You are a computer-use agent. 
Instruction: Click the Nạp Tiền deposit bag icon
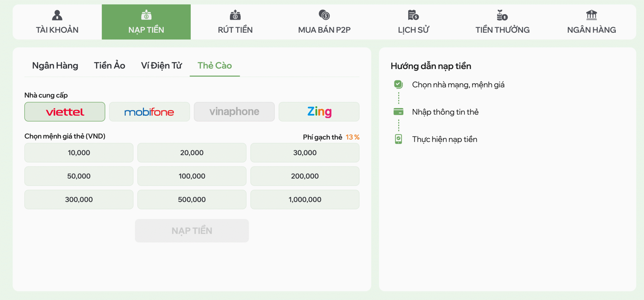(x=146, y=15)
